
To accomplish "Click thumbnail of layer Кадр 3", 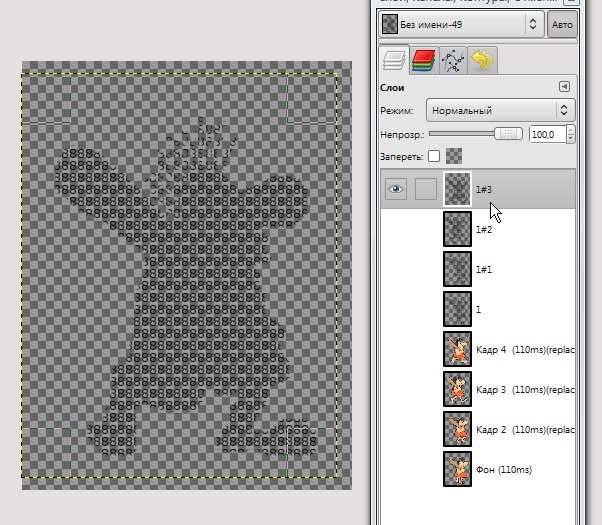I will 457,389.
